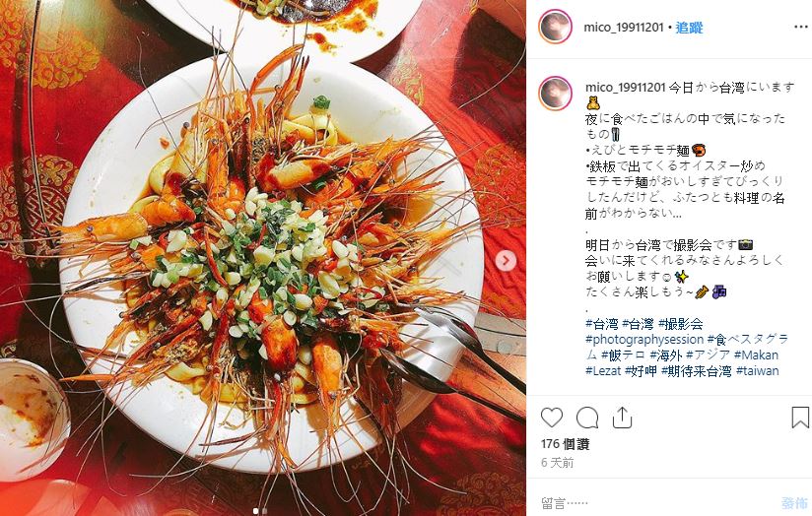812x516 pixels.
Task: Open the #Lezat hashtag
Action: pos(603,370)
